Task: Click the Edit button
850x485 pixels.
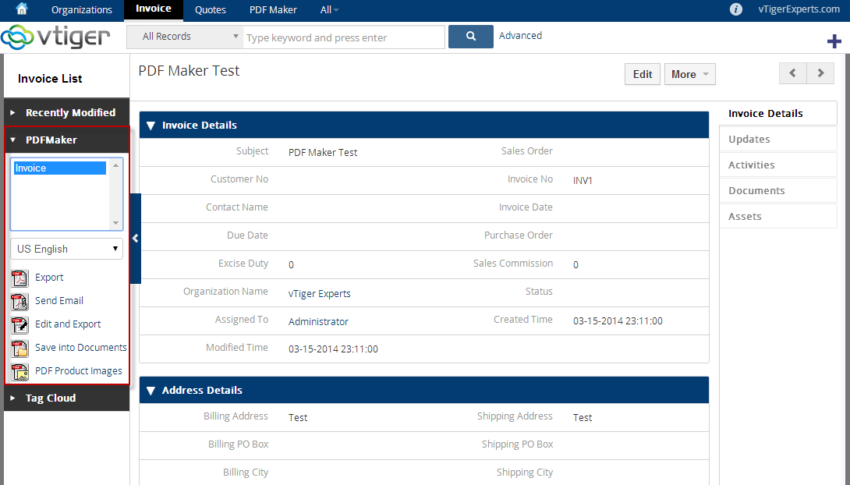Action: coord(642,74)
